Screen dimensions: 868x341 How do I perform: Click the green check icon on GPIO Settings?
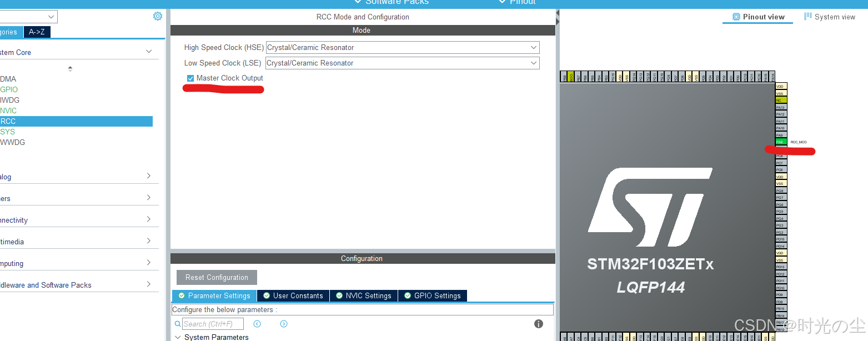point(409,295)
